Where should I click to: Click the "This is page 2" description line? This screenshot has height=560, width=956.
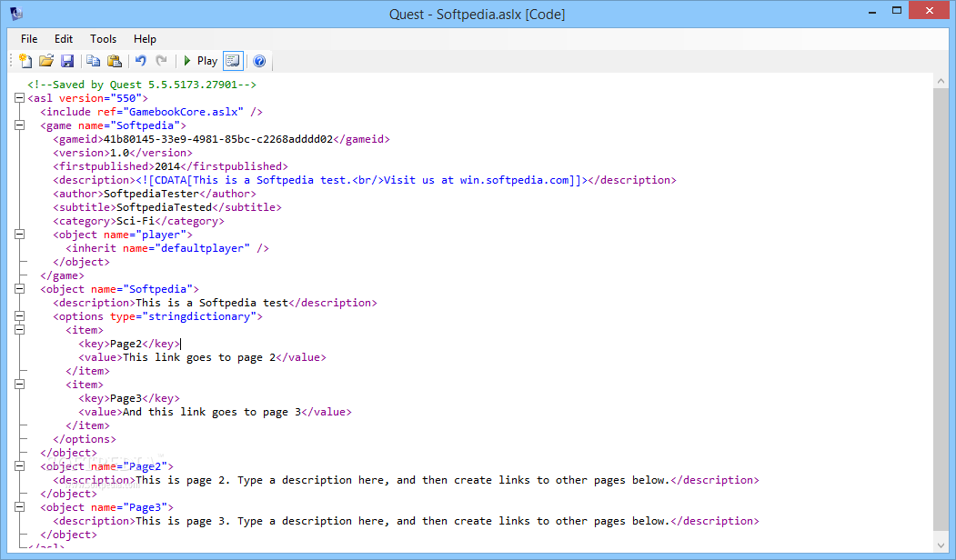406,480
